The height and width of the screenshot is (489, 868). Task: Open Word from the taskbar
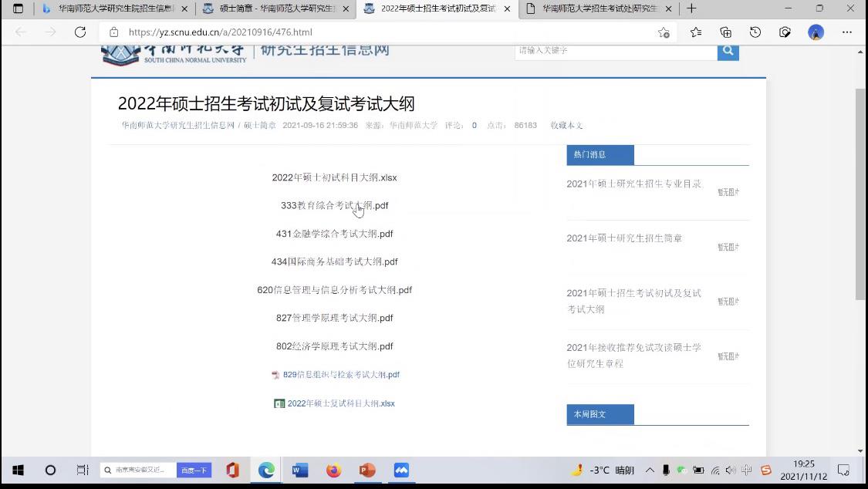pyautogui.click(x=300, y=470)
